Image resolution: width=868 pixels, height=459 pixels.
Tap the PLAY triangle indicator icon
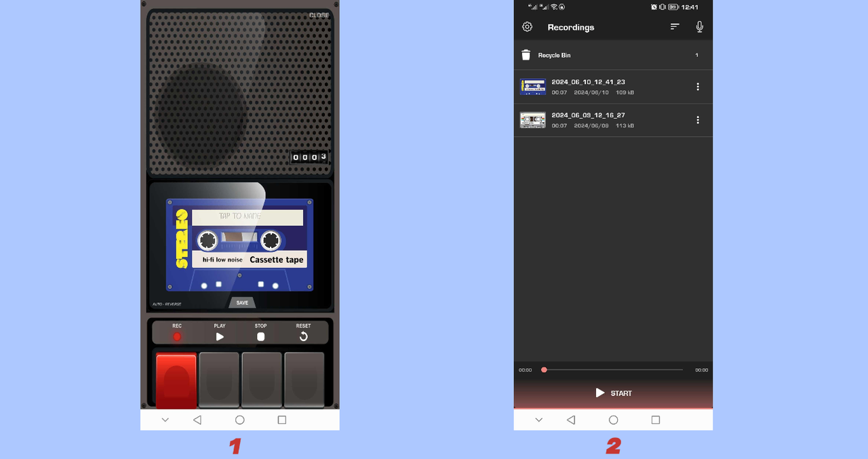(220, 336)
